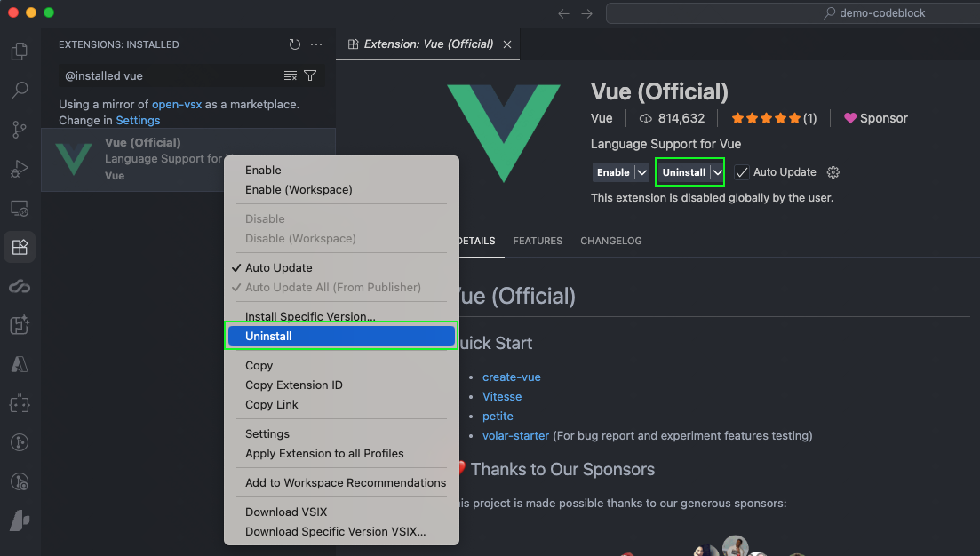The width and height of the screenshot is (980, 556).
Task: Click the filter extensions funnel icon
Action: (310, 76)
